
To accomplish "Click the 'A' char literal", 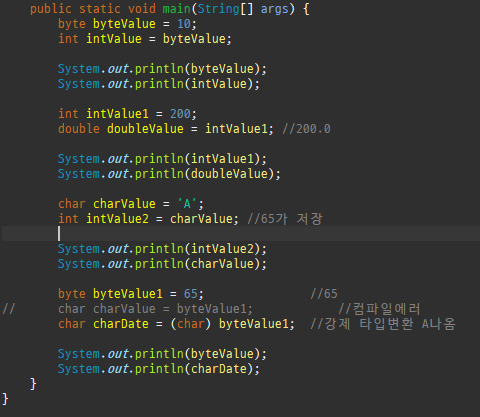I will 187,204.
